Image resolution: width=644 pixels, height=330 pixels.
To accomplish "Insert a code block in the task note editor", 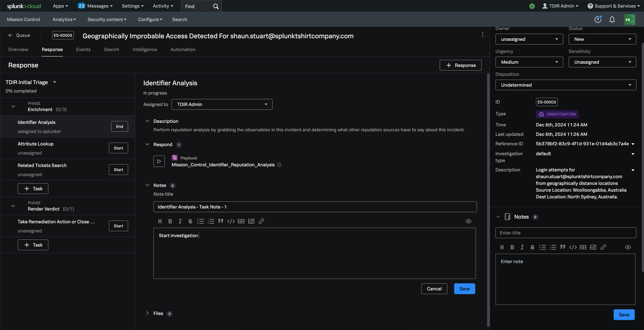I will pyautogui.click(x=231, y=221).
